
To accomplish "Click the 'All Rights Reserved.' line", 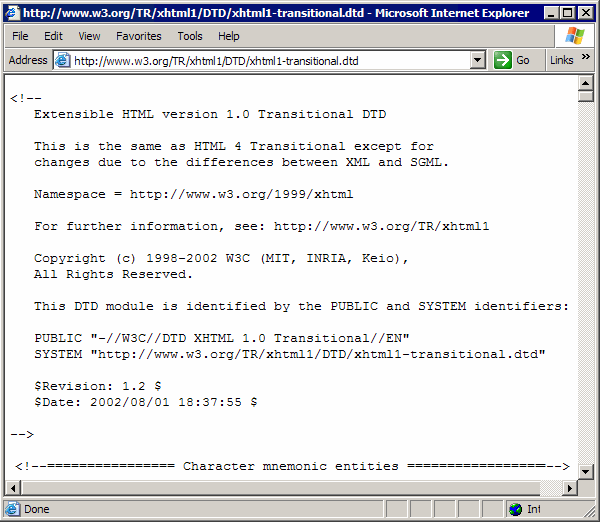I will (x=113, y=274).
